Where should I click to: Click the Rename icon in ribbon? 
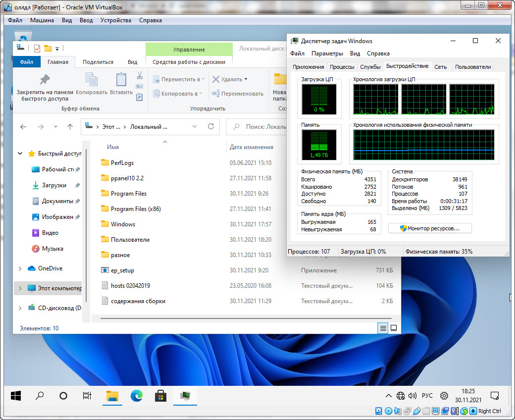216,94
